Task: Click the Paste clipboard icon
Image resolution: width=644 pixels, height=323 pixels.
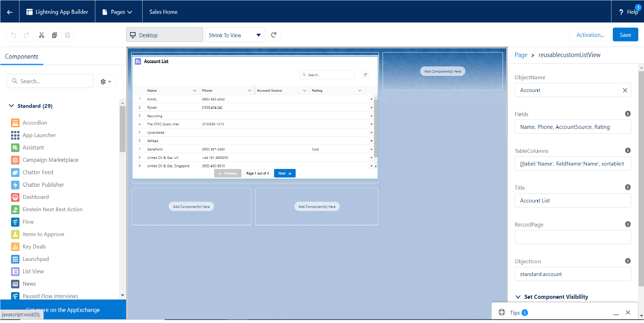Action: [67, 35]
